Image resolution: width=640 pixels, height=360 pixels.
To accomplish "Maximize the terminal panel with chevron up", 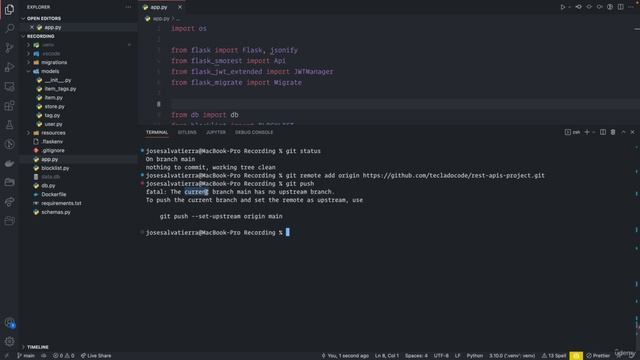I will (623, 132).
